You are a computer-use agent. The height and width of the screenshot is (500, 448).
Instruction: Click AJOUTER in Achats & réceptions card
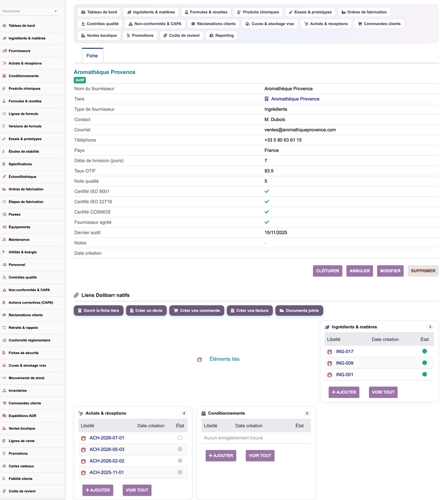click(x=98, y=490)
